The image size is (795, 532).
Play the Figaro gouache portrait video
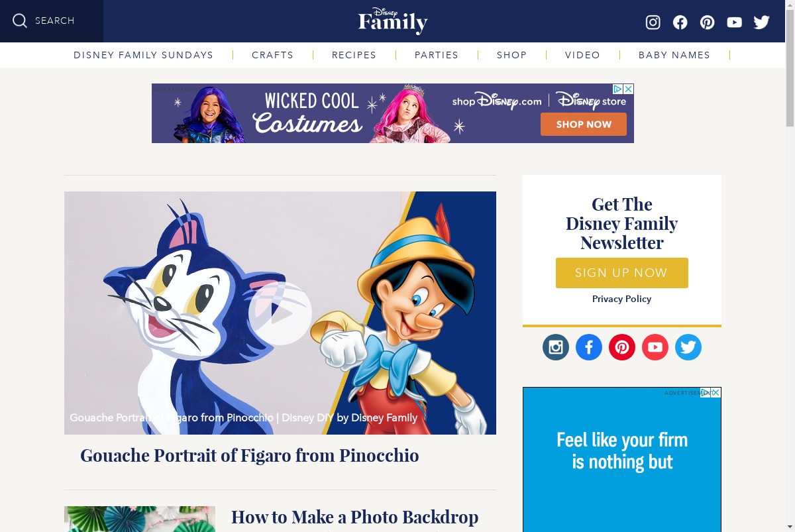[280, 313]
